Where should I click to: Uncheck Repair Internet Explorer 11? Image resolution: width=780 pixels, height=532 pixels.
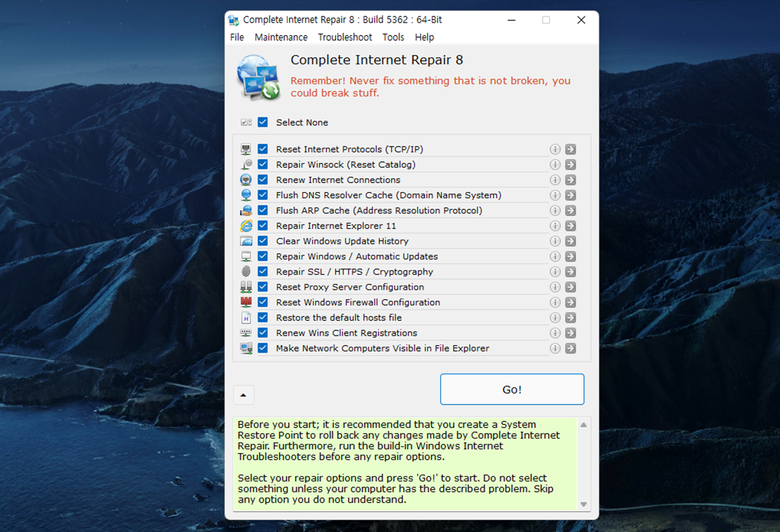click(x=263, y=225)
